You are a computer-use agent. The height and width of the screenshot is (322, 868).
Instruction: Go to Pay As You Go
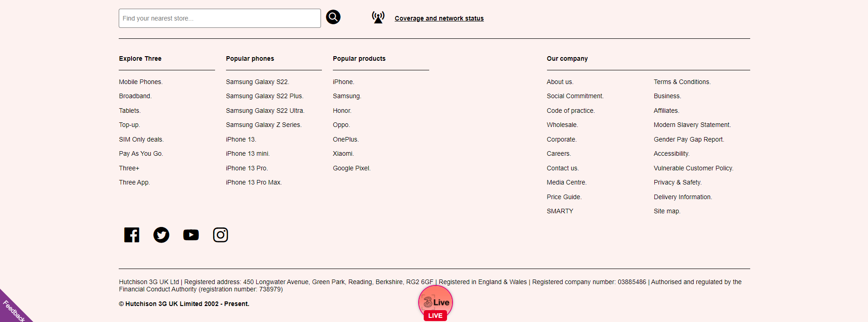[141, 153]
